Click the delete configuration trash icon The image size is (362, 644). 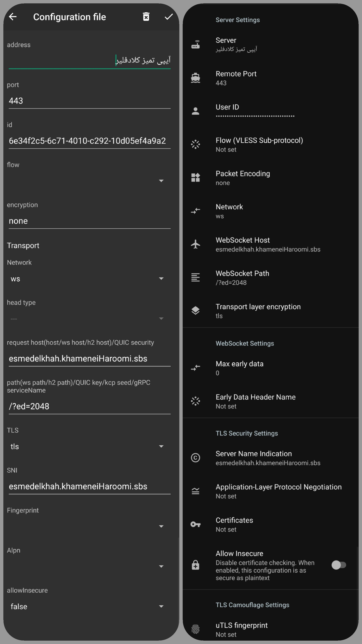146,17
